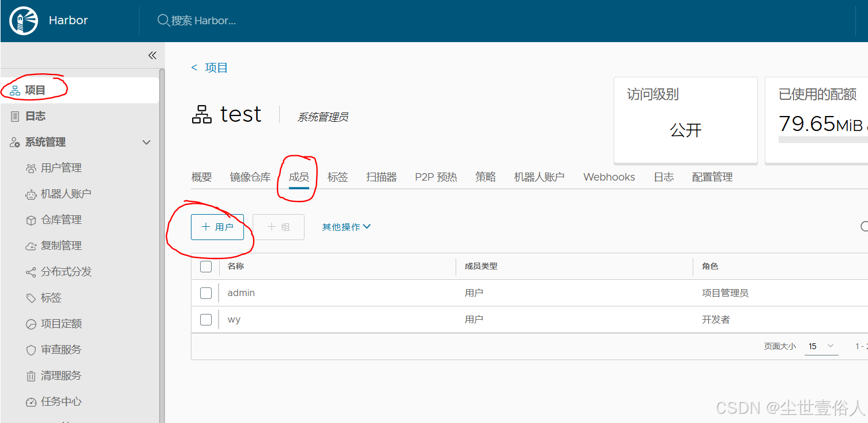Click the 任务中心 job center icon

tap(31, 402)
